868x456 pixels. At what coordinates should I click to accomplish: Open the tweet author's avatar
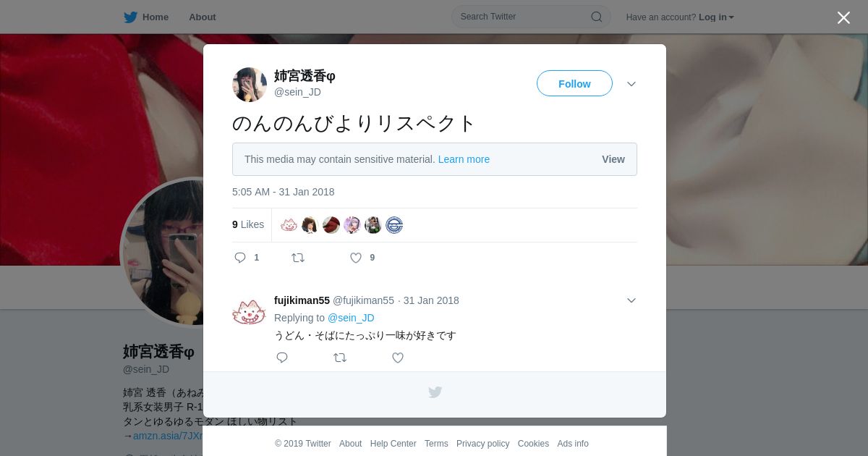click(250, 85)
